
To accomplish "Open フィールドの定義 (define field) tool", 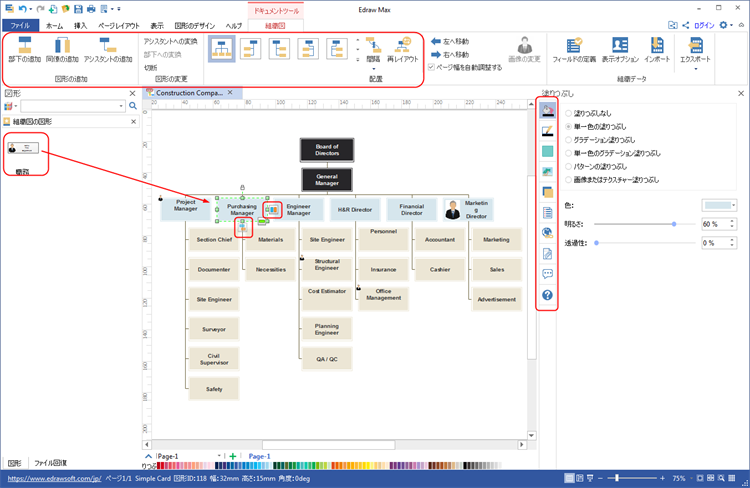I will (574, 50).
